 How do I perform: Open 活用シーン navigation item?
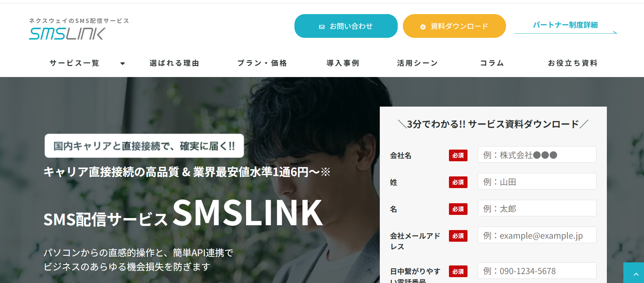(x=417, y=63)
